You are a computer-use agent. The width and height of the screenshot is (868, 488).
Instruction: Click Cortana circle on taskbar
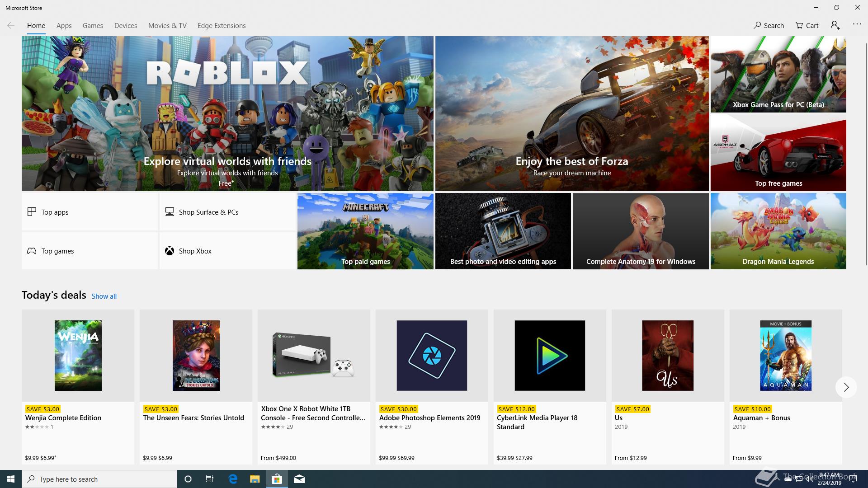tap(188, 479)
